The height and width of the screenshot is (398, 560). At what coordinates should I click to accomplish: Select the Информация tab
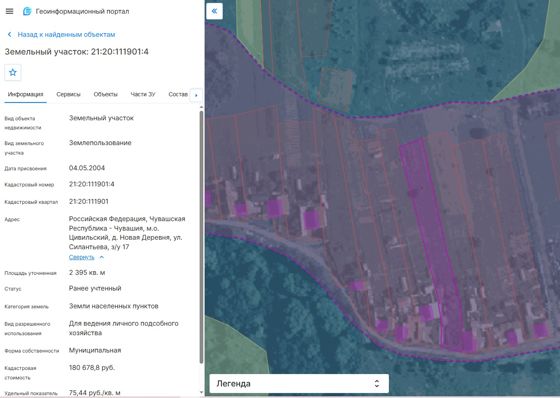click(x=25, y=94)
